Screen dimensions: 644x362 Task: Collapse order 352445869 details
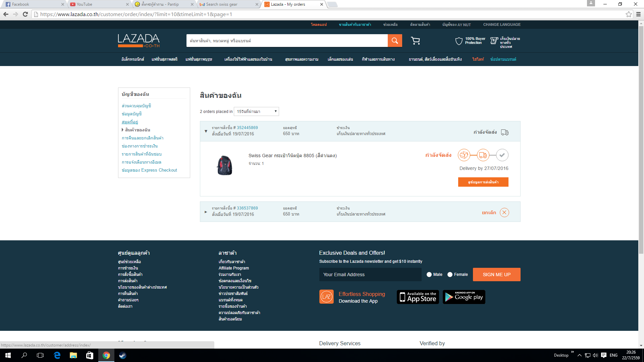click(x=206, y=131)
